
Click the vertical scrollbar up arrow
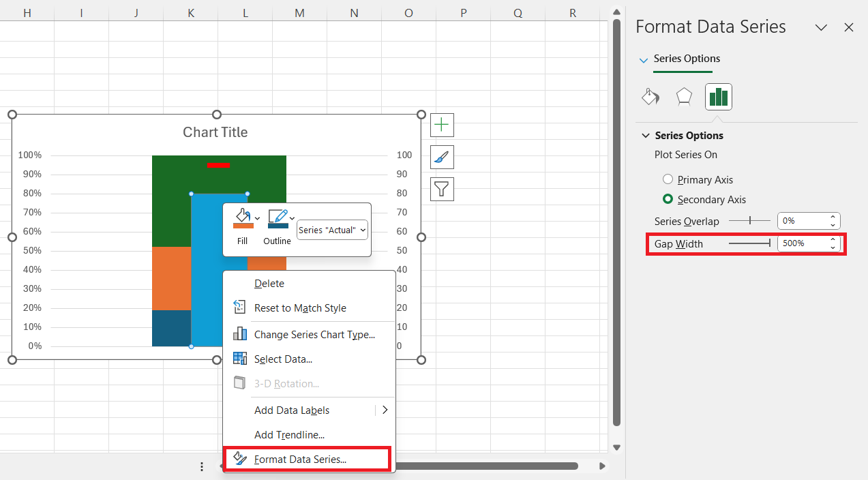[616, 12]
